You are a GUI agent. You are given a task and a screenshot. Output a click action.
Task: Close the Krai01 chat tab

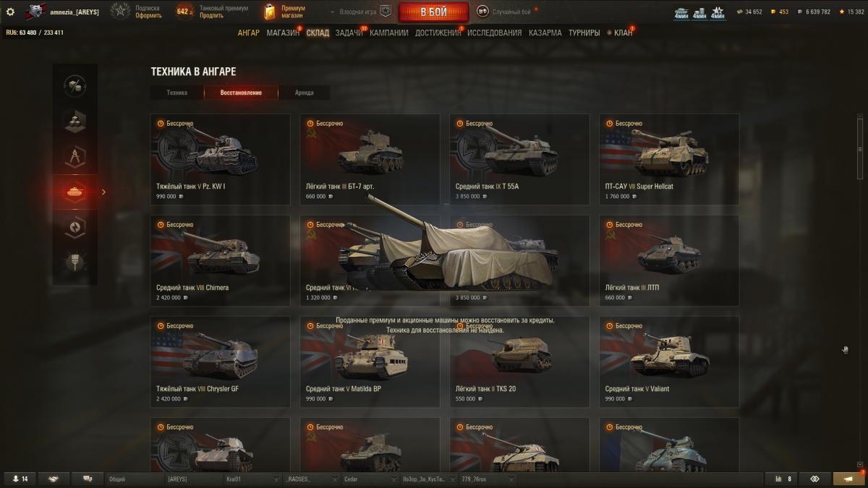276,479
